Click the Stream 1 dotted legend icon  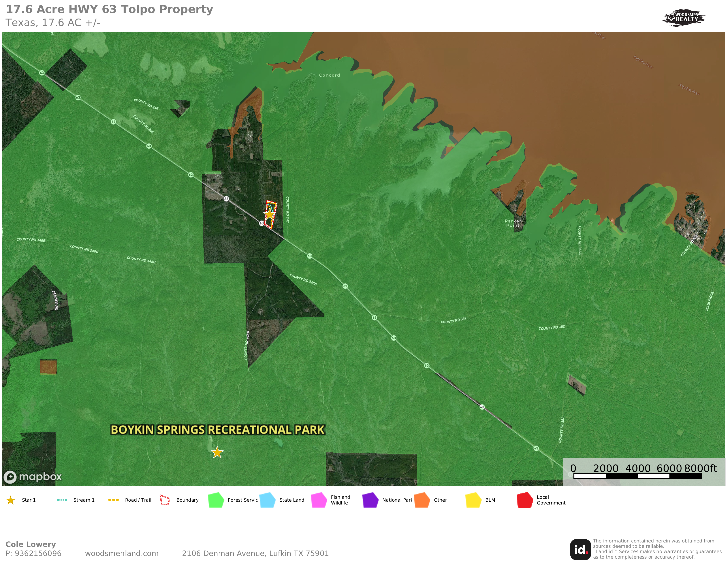pyautogui.click(x=62, y=500)
